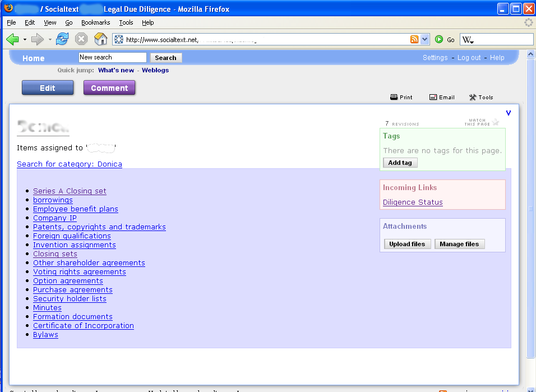Collapse the sidebar with the V expander
The width and height of the screenshot is (536, 392).
point(509,113)
